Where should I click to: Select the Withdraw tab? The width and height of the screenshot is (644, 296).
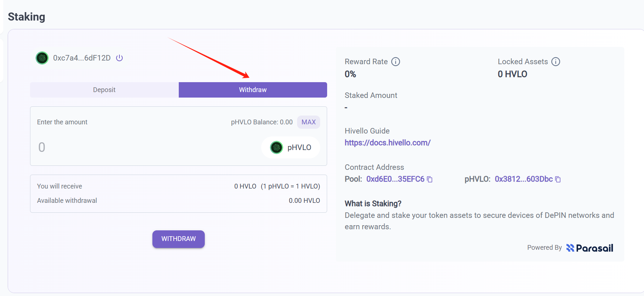click(253, 90)
